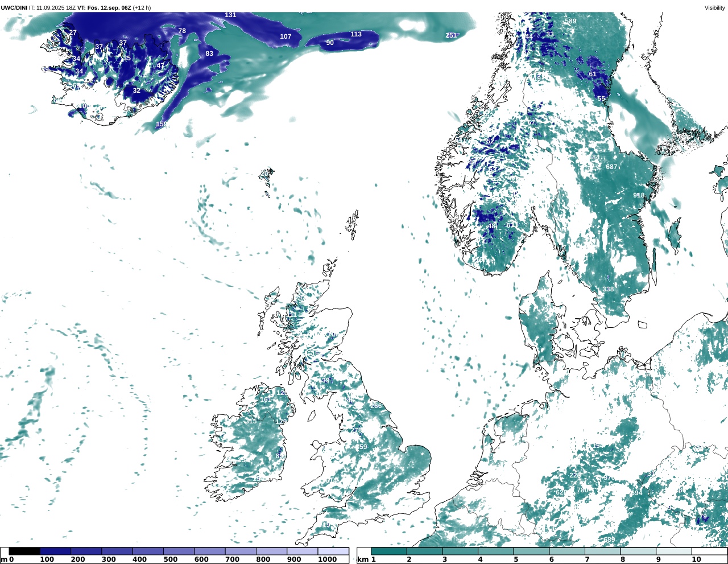
Task: Select the 6–7 km light teal swatch
Action: coord(567,551)
